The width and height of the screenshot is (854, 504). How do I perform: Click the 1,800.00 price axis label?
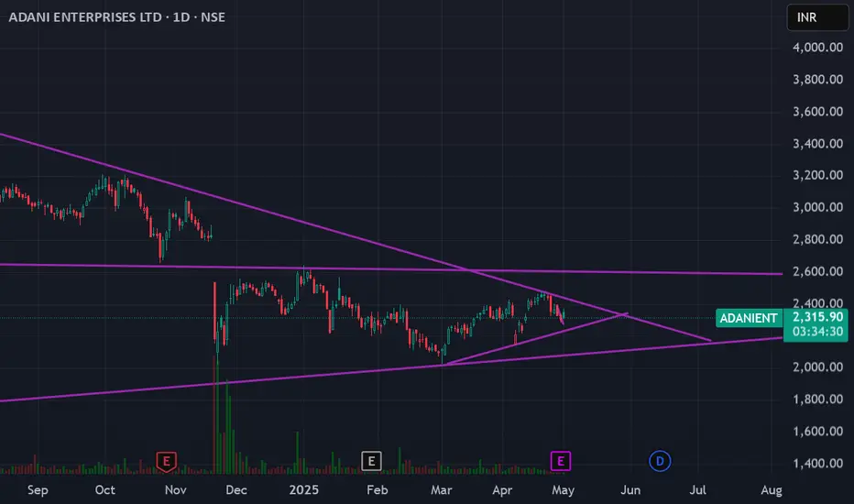coord(817,400)
